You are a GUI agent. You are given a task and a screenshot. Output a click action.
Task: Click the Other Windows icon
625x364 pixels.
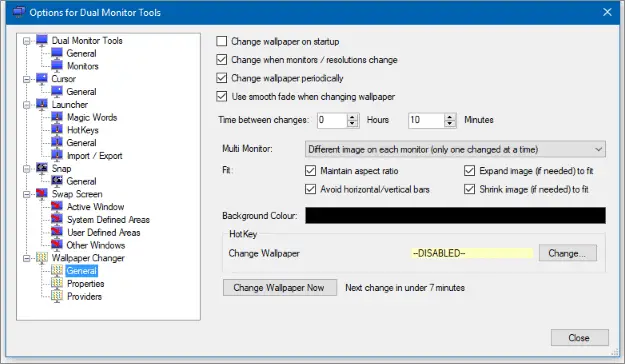tap(57, 245)
